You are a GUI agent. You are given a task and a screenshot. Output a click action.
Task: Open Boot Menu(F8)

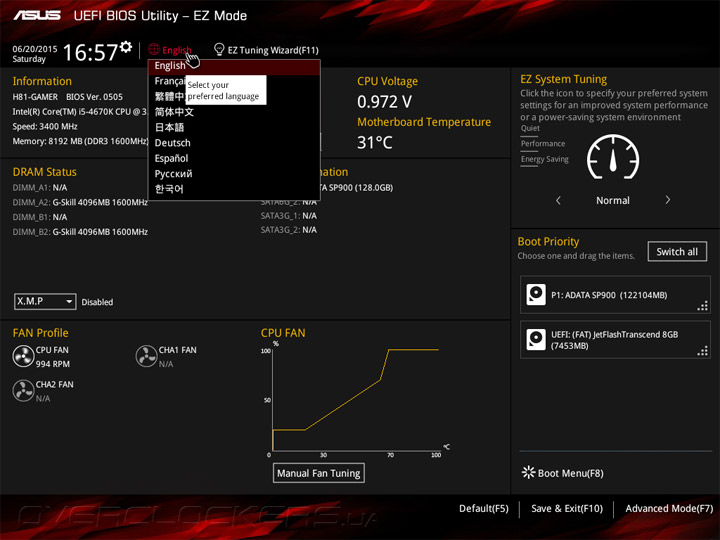[x=563, y=473]
